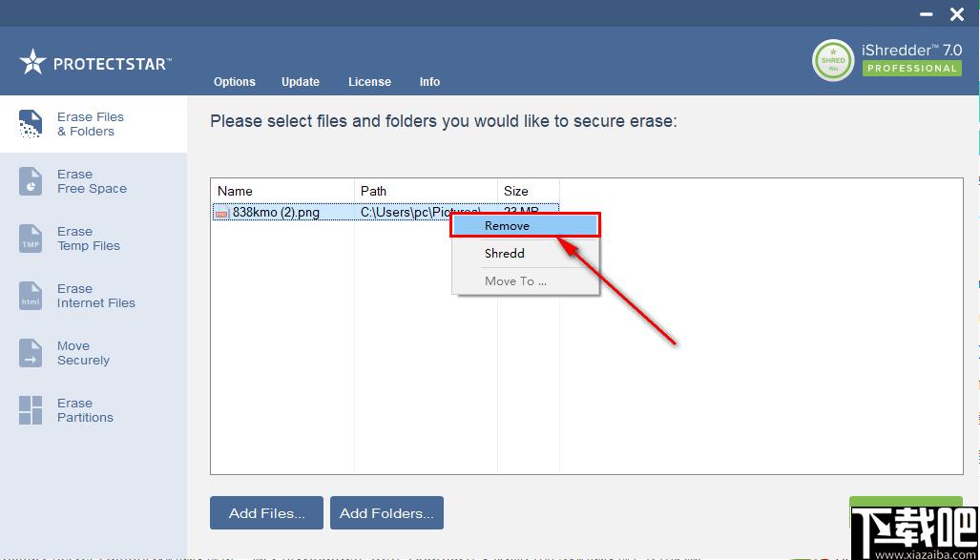Click the Add Folders... button
Screen dimensions: 980x560
coord(386,513)
